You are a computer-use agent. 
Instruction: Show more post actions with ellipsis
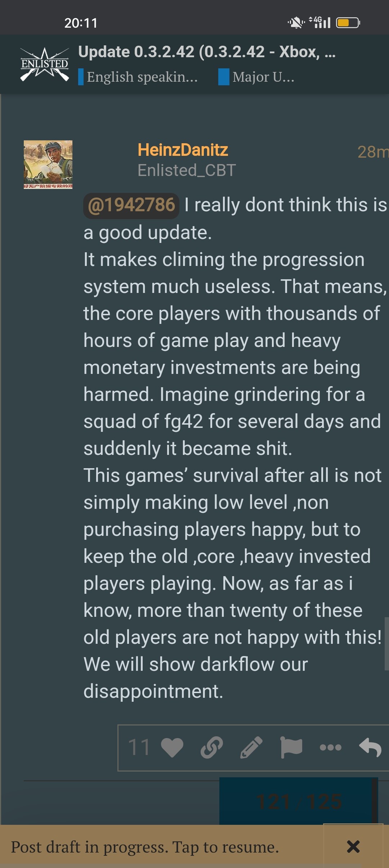331,747
